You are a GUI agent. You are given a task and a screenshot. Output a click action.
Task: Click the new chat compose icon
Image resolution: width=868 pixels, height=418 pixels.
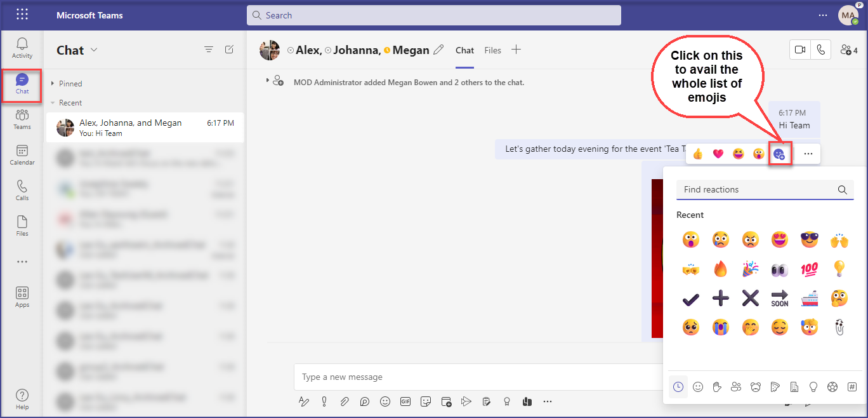pyautogui.click(x=230, y=50)
